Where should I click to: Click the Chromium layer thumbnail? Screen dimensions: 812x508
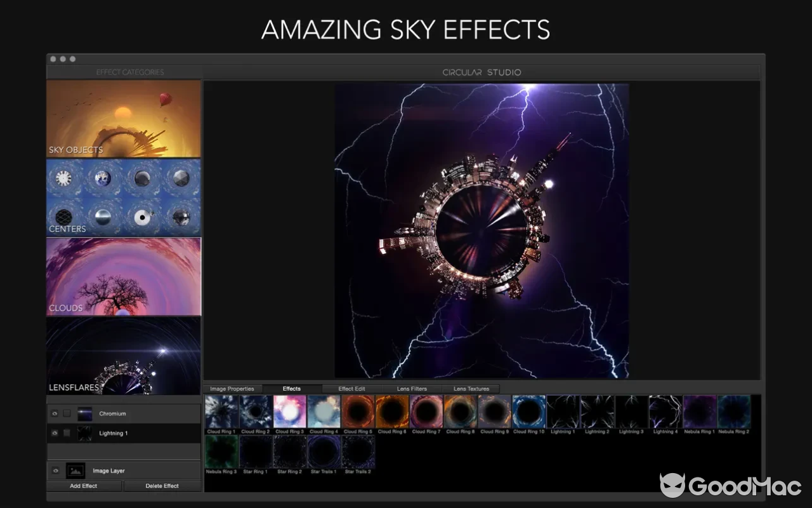(85, 414)
